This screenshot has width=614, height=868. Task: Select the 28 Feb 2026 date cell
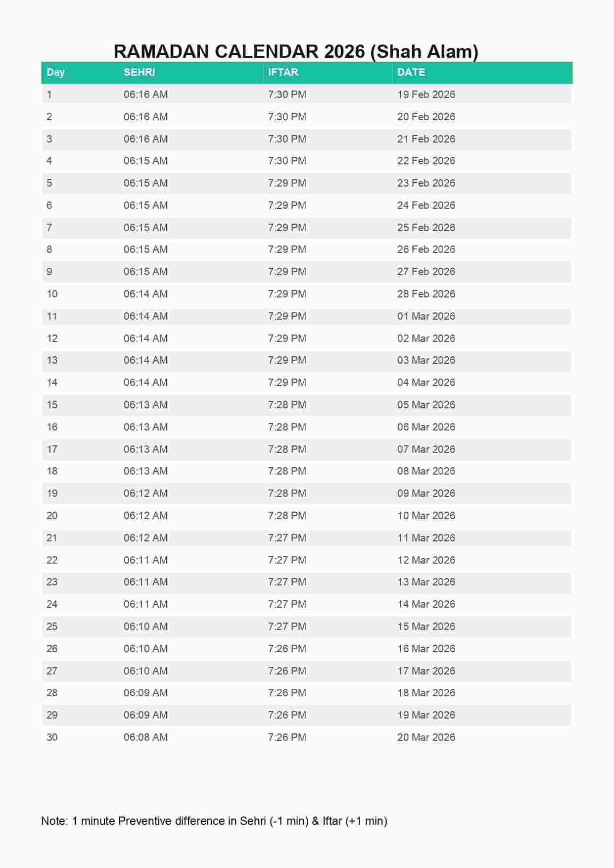tap(426, 294)
